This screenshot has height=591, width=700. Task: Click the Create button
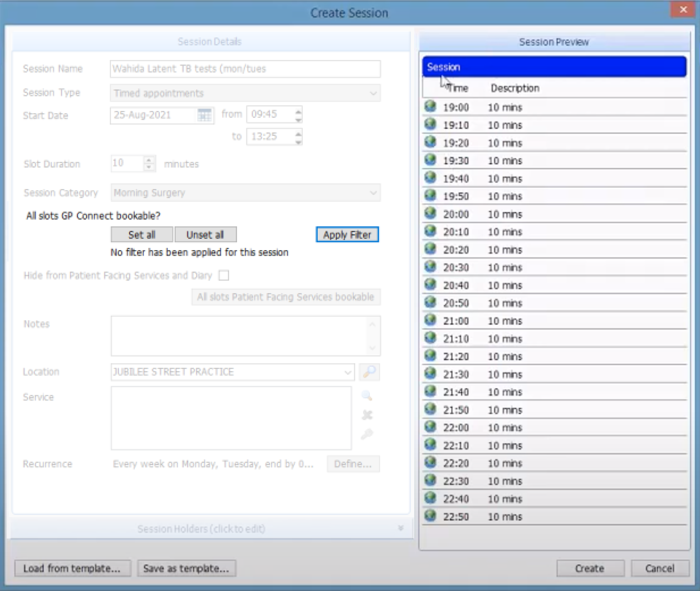[590, 568]
